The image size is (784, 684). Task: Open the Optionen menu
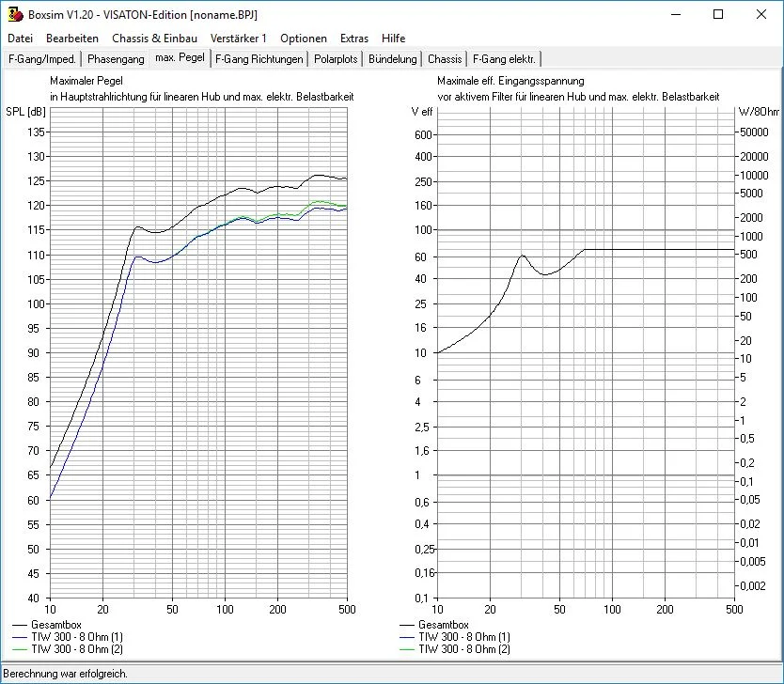pyautogui.click(x=304, y=39)
